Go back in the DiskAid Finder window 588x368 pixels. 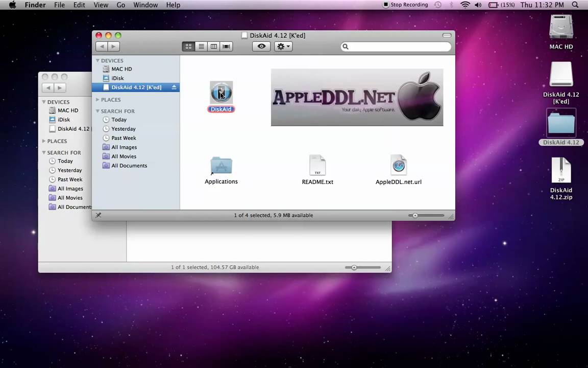click(x=102, y=47)
